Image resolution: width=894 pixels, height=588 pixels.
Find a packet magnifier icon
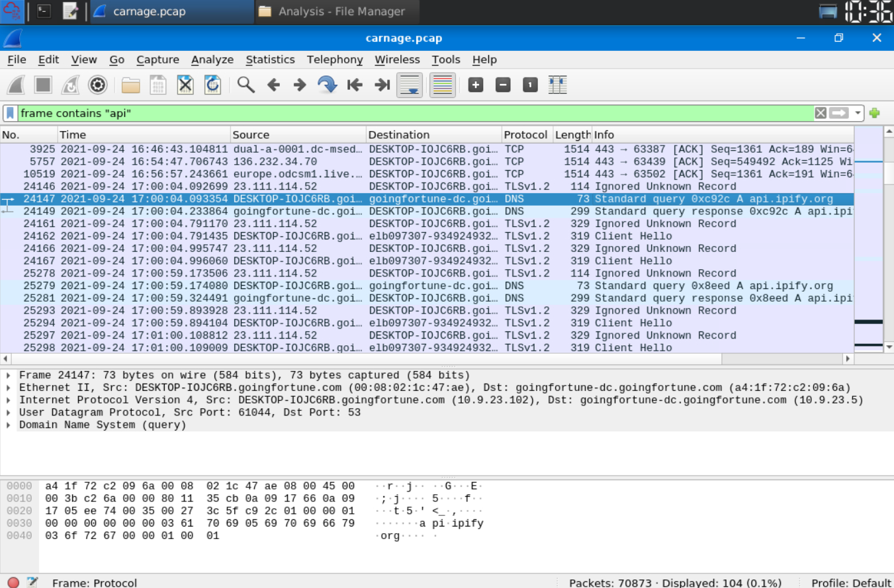click(246, 85)
